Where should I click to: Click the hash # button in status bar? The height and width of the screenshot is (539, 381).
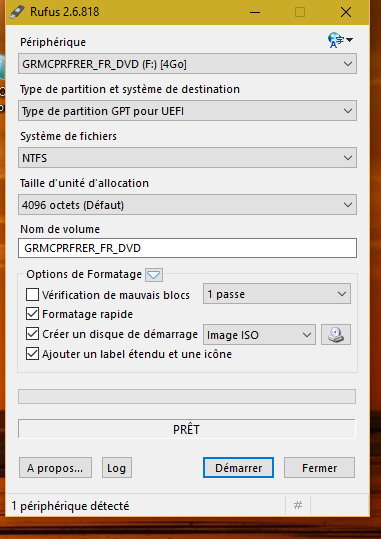pos(298,505)
